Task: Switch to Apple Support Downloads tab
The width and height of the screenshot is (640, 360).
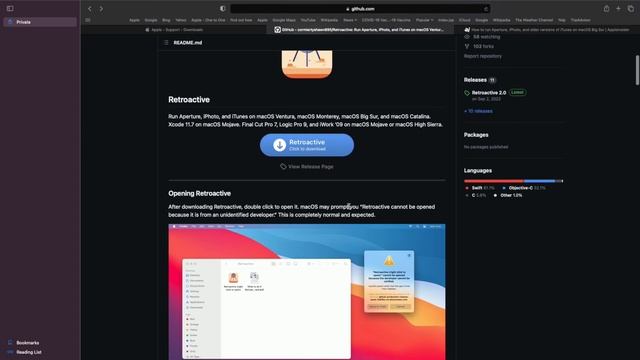Action: tap(174, 30)
